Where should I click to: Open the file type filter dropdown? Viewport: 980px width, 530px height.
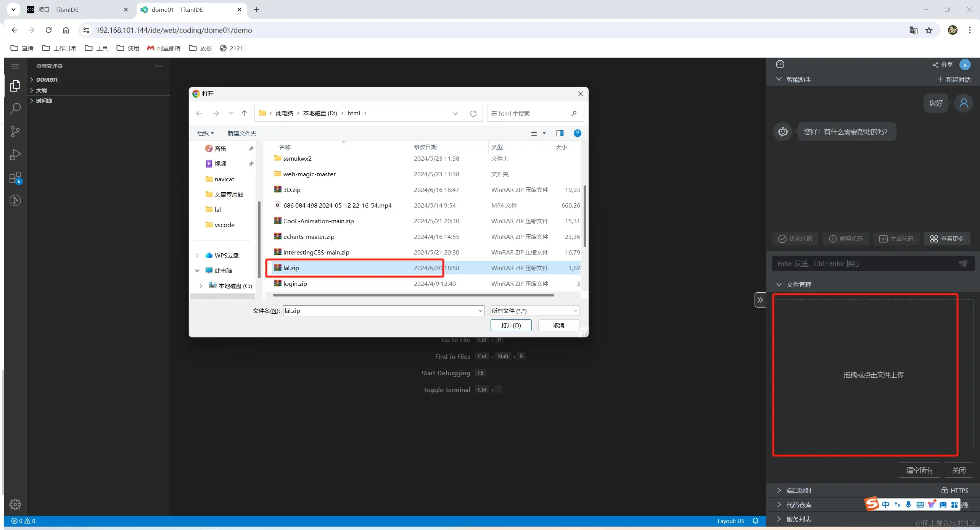(x=534, y=311)
